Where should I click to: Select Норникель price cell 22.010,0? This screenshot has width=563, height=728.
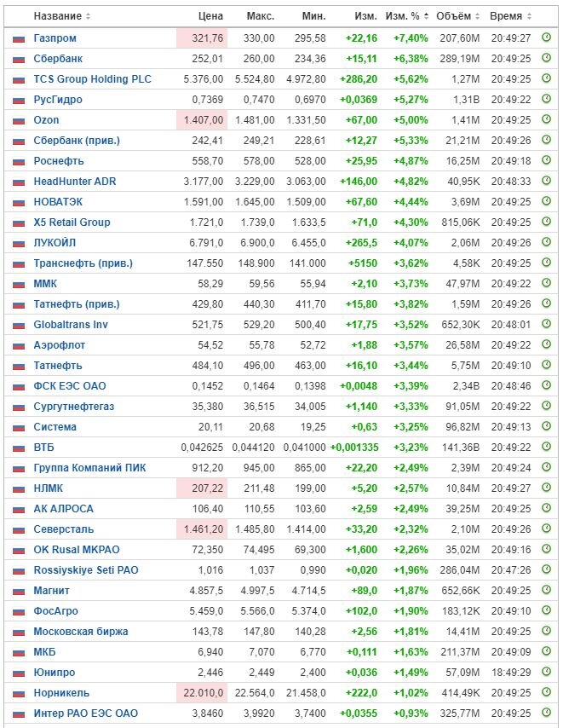coord(202,693)
